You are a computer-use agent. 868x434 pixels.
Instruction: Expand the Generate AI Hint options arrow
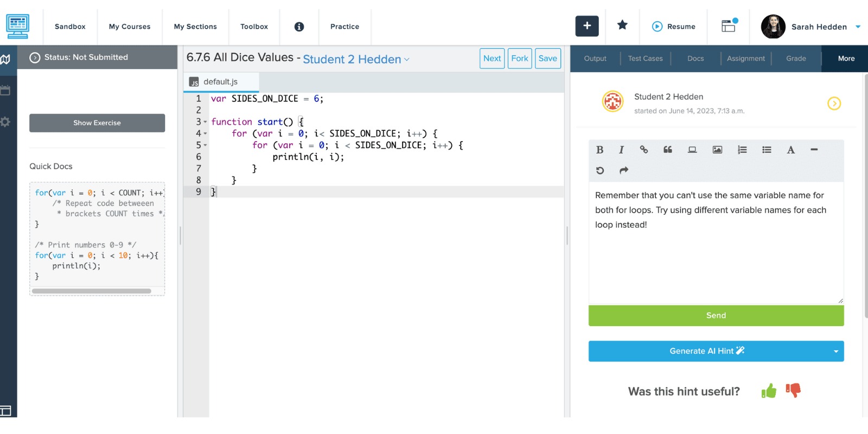pos(835,352)
